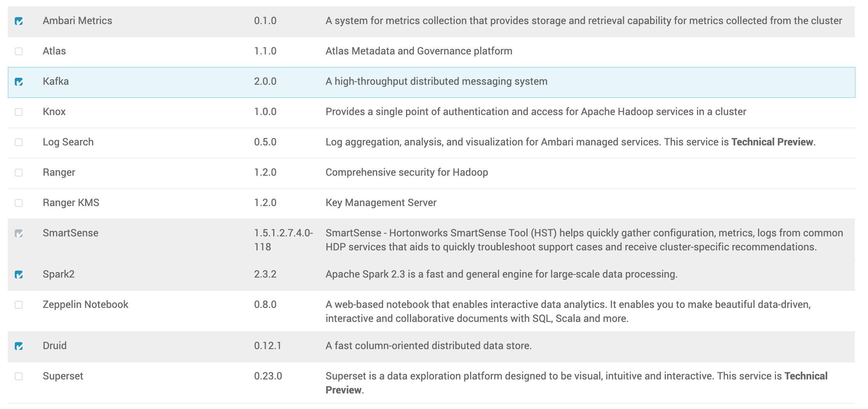Enable the Ranger KMS checkbox
The image size is (868, 409).
19,203
